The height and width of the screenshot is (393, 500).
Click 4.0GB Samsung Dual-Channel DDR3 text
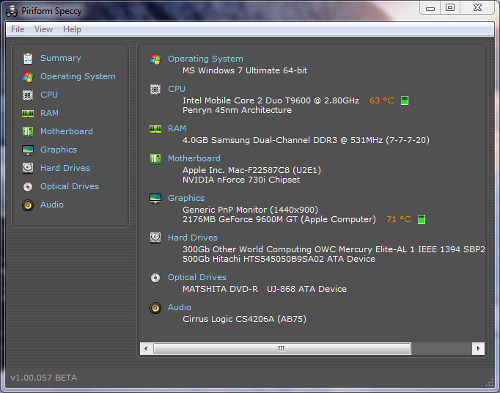pyautogui.click(x=306, y=140)
